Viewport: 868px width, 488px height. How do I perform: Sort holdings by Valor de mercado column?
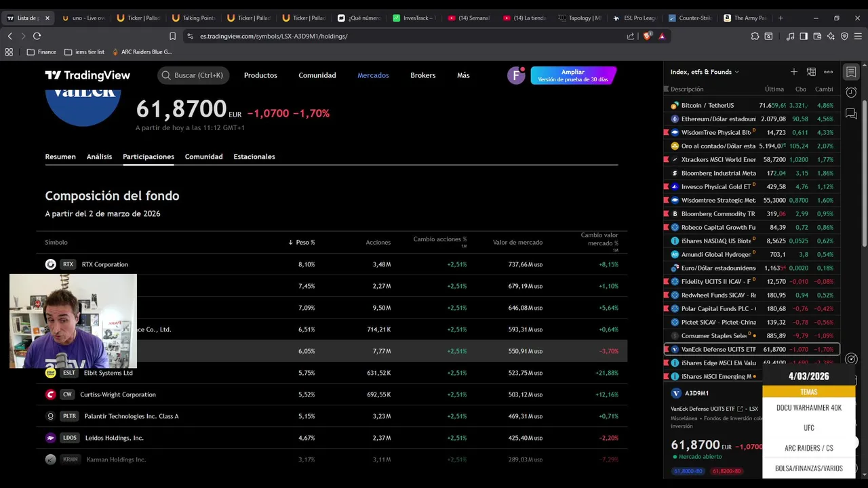tap(517, 242)
